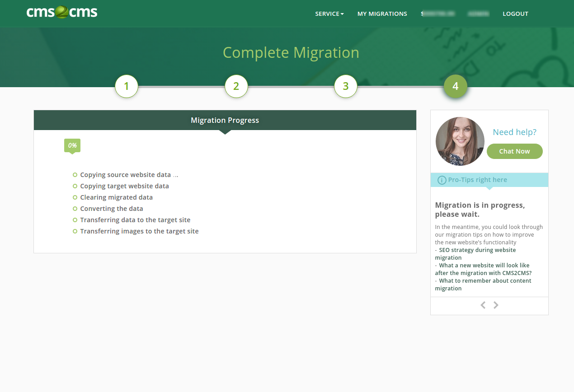Click the 0% progress indicator
574x392 pixels.
click(72, 146)
